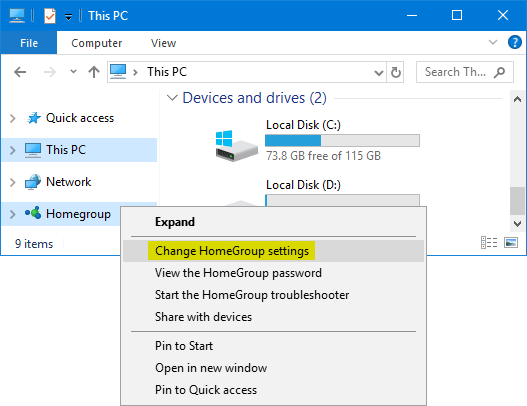Expand the ribbon using chevron
The image size is (527, 406).
(x=492, y=42)
